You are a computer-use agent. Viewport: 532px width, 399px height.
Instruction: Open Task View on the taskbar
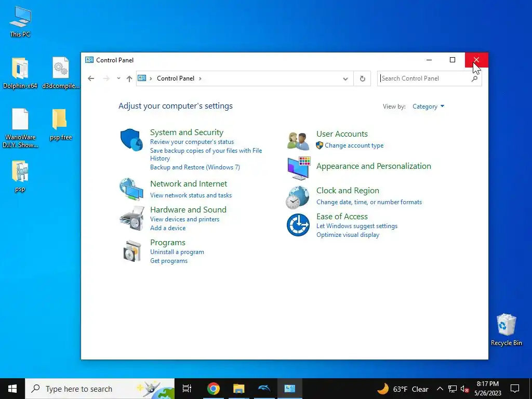pyautogui.click(x=187, y=389)
